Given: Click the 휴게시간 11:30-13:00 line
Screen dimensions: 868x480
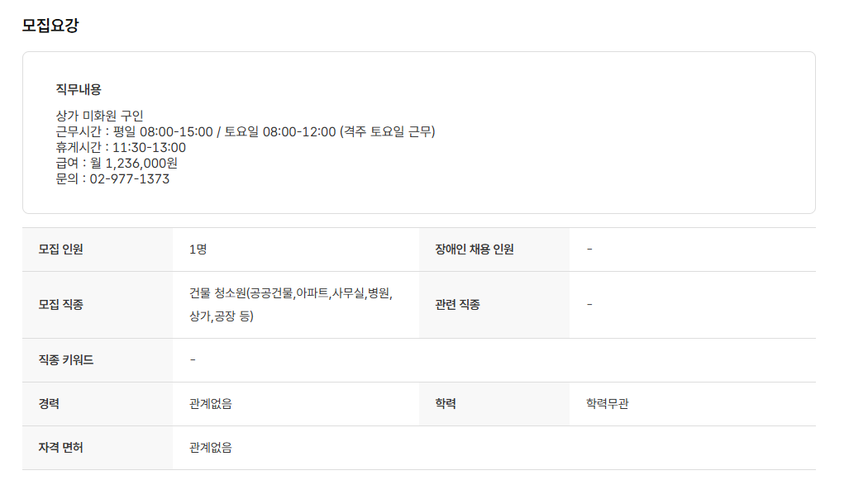Looking at the screenshot, I should pyautogui.click(x=121, y=147).
